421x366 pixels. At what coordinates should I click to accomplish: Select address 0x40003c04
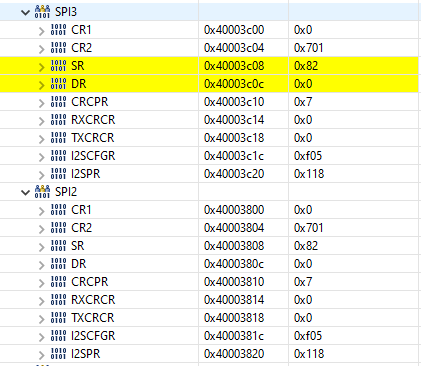coord(234,48)
